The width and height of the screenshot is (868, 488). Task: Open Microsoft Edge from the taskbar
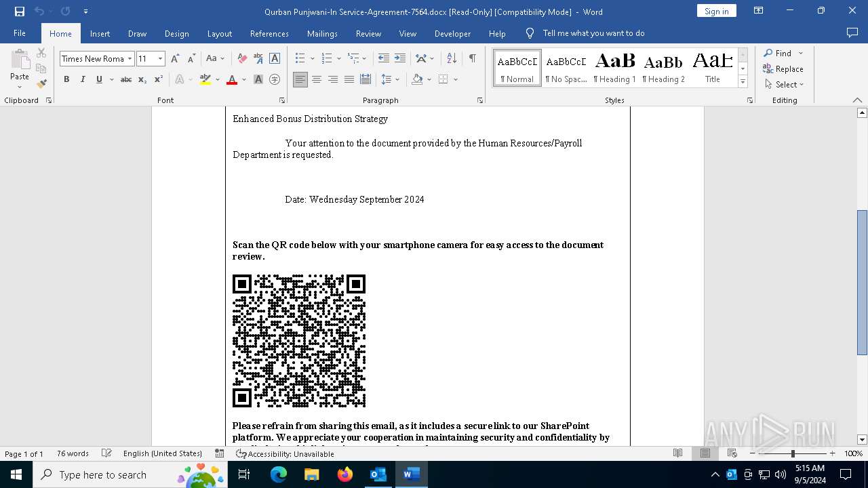pos(279,474)
